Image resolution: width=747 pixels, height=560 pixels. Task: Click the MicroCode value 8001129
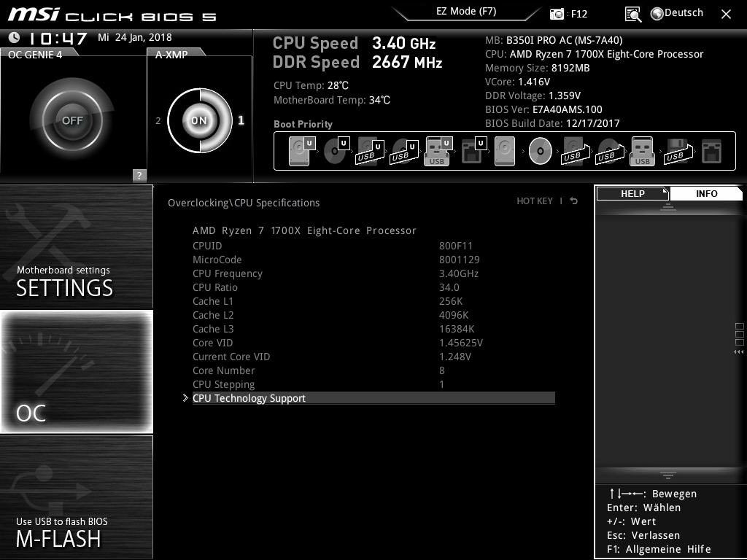click(460, 260)
